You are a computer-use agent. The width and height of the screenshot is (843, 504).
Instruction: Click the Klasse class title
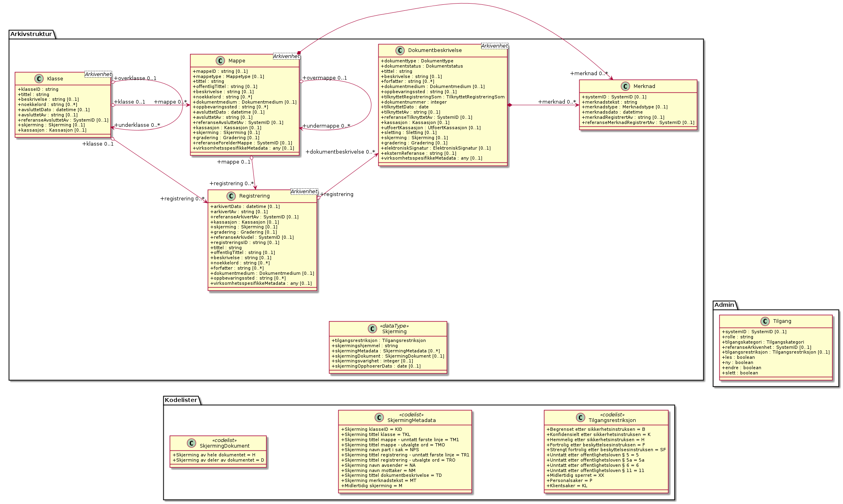click(55, 79)
